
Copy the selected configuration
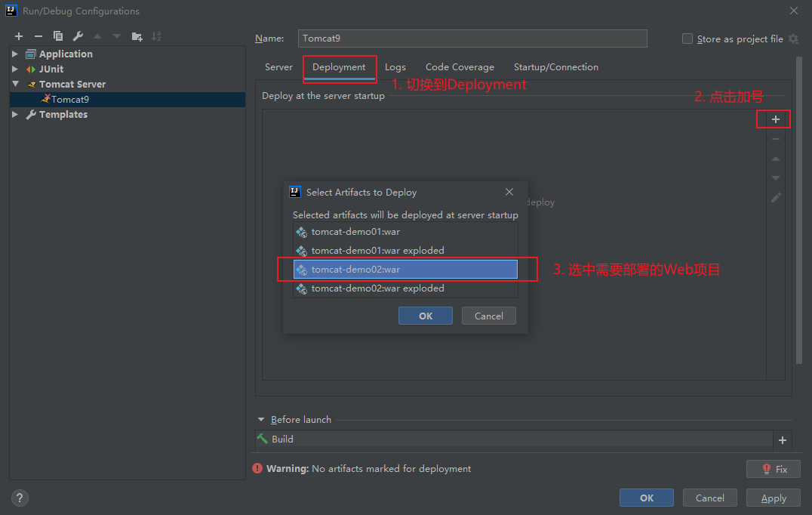(x=58, y=36)
